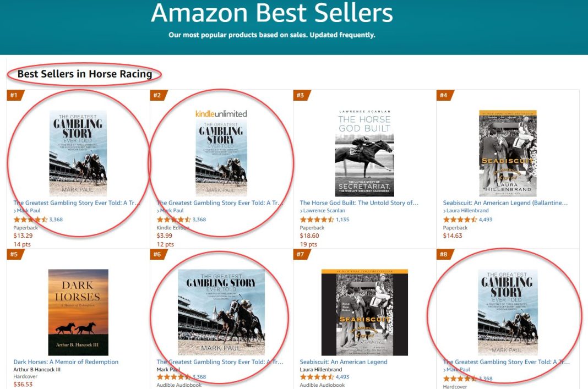Open the Seabiscuit (Ballantine) paperback title link

(505, 203)
